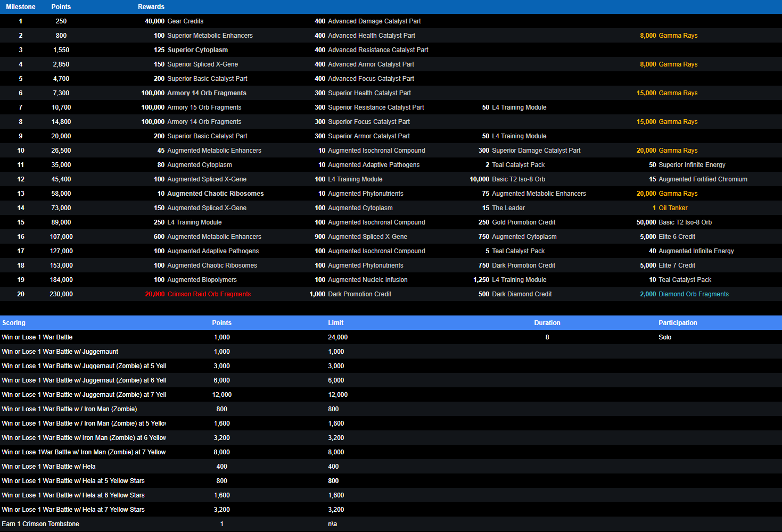Viewport: 782px width, 532px height.
Task: Select the bold Superior Cytoplasm reward
Action: pos(197,50)
